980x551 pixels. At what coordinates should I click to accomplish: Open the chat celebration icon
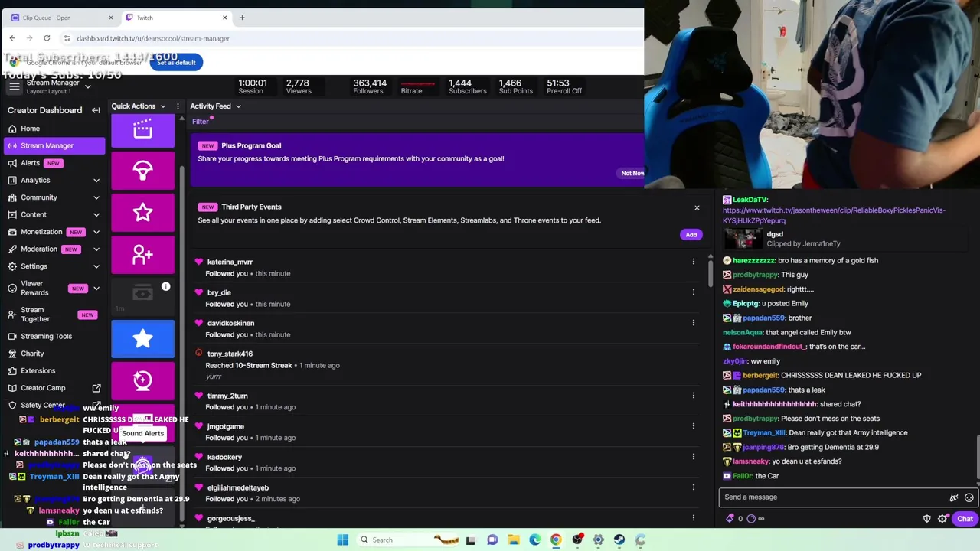click(954, 497)
